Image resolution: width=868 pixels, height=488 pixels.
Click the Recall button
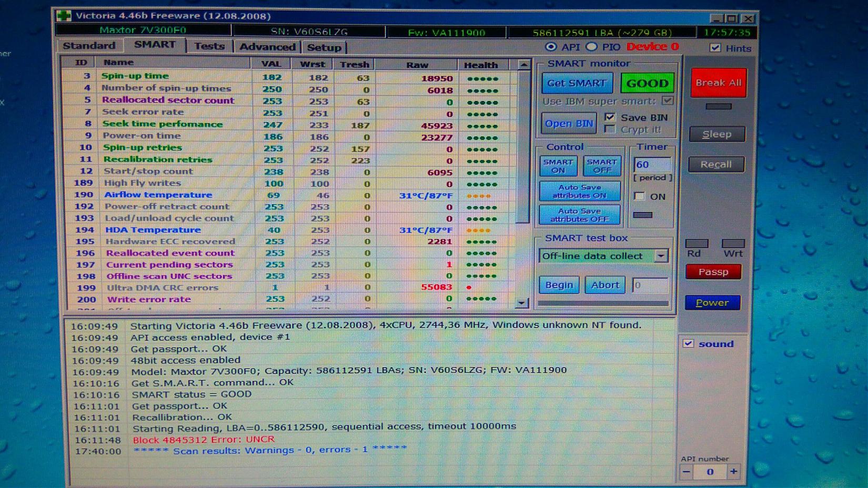(716, 165)
